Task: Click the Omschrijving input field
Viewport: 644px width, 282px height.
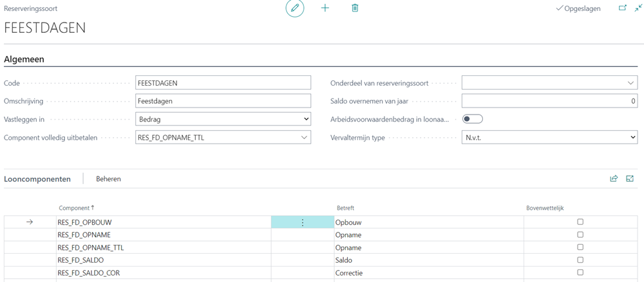Action: pyautogui.click(x=223, y=101)
